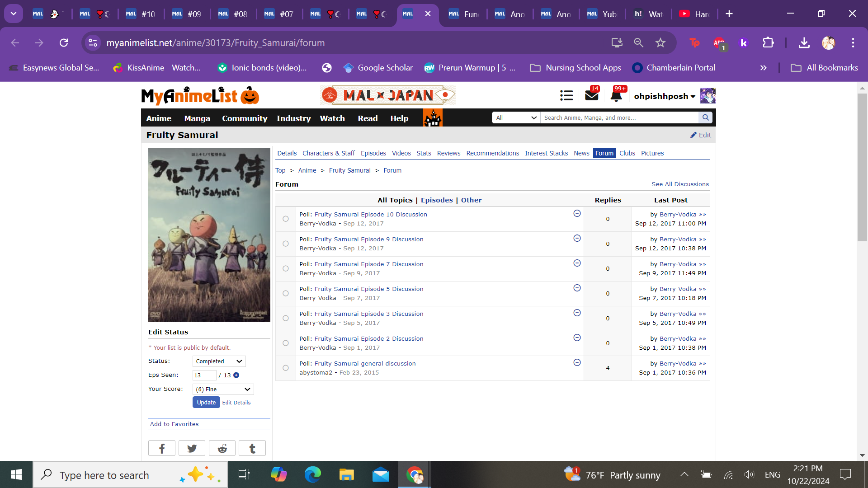Select radio for Episode 5 Discussion
Viewport: 868px width, 488px height.
pos(285,293)
